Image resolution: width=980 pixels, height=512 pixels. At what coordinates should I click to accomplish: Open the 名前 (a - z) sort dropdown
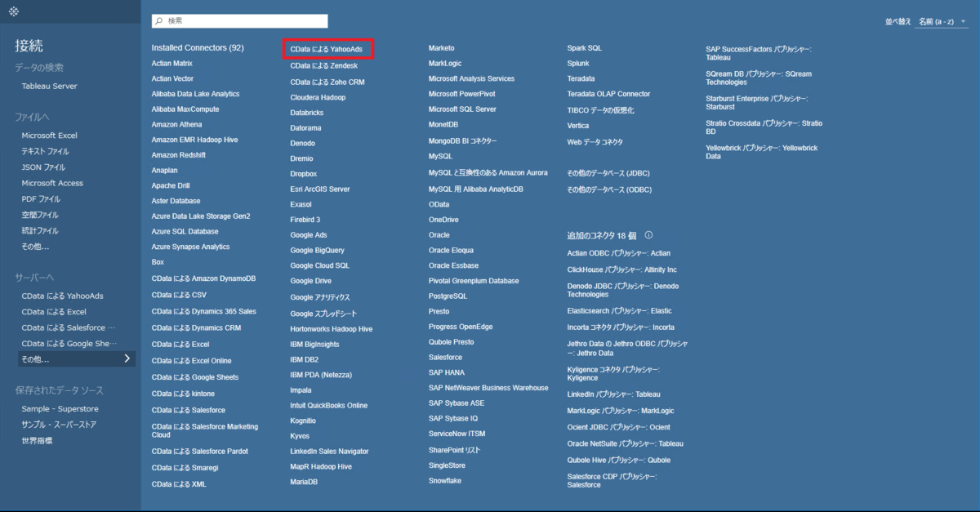point(942,21)
